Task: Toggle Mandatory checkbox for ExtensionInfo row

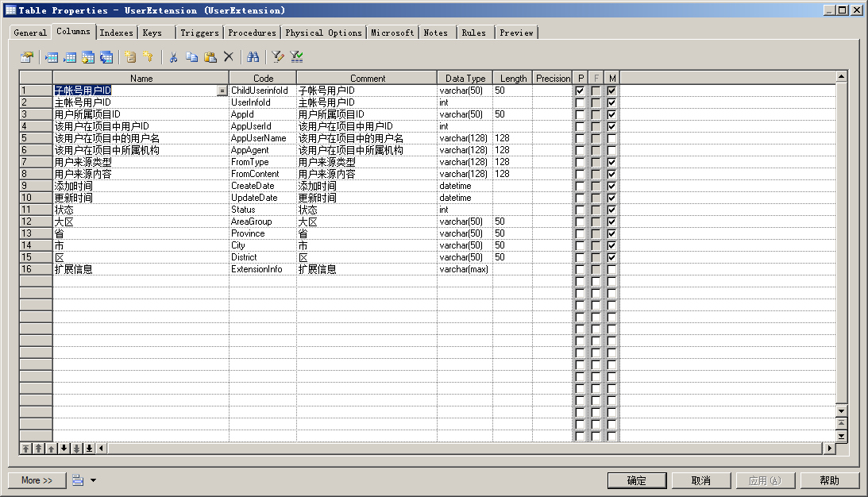Action: [611, 269]
